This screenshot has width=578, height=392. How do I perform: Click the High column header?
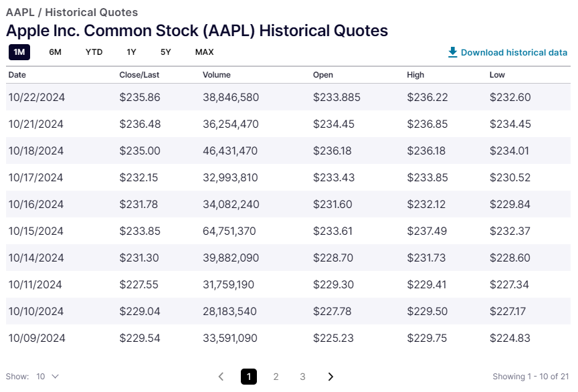pyautogui.click(x=415, y=75)
